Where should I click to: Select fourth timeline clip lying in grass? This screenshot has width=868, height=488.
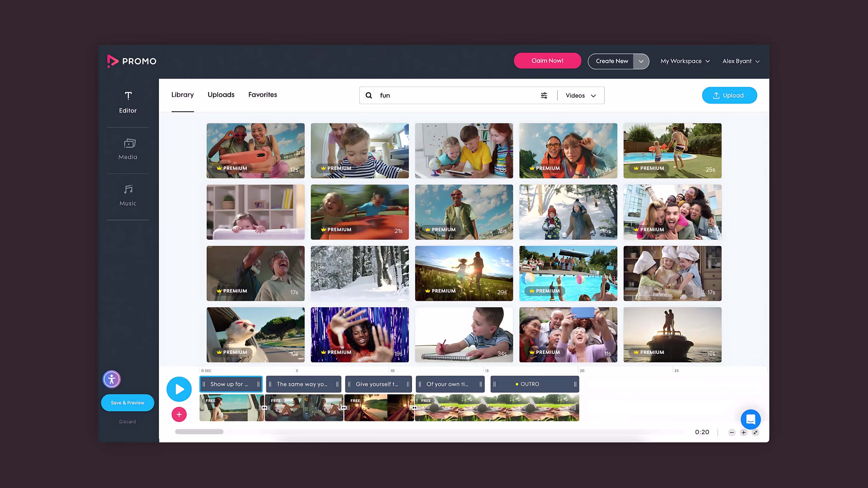click(497, 408)
